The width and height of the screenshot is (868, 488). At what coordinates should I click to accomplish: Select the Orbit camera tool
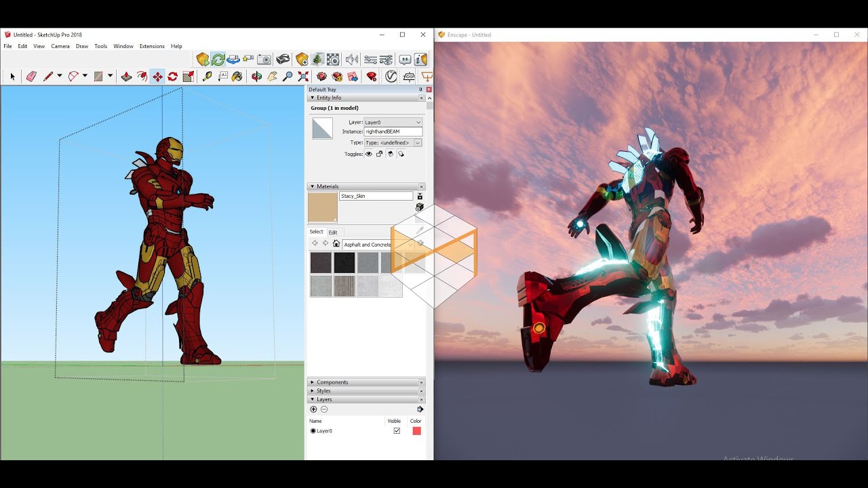point(256,77)
